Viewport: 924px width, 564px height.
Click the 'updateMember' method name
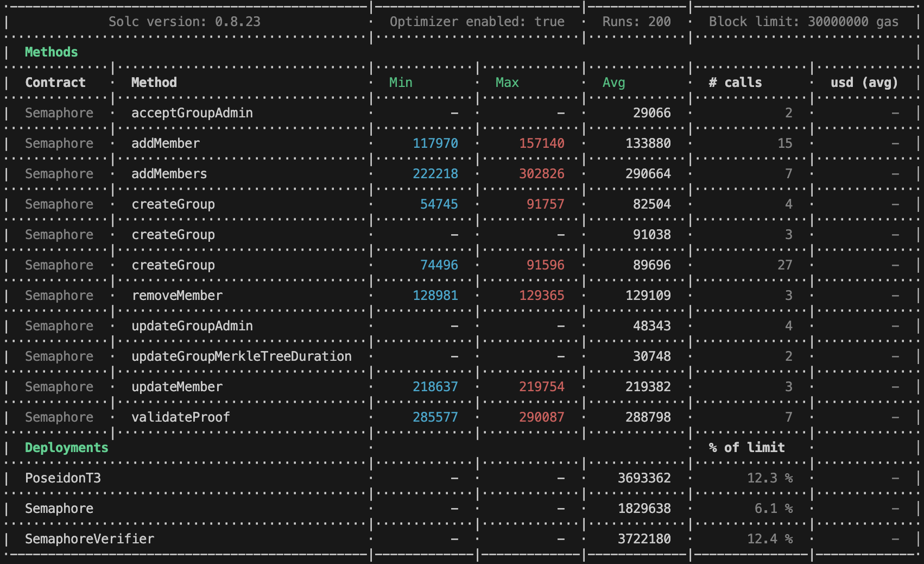[x=177, y=387]
